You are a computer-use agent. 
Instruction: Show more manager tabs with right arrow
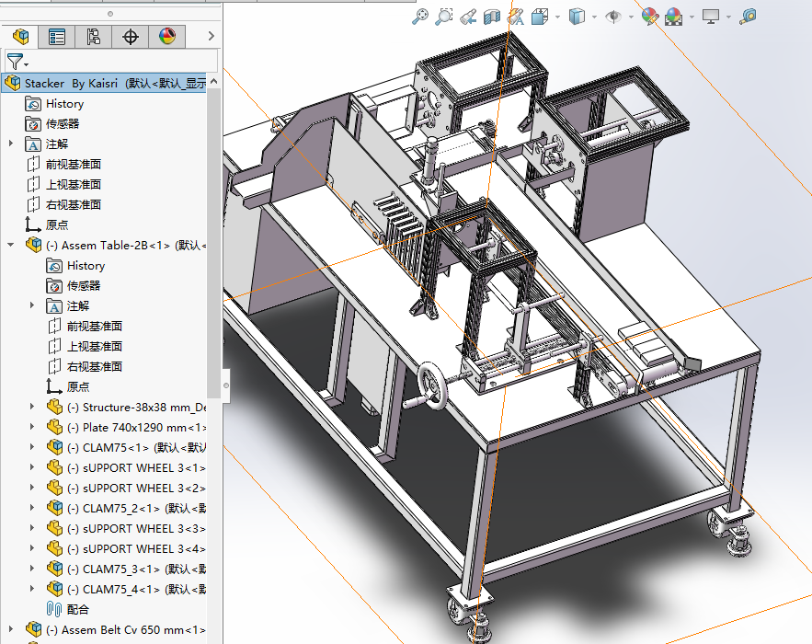pyautogui.click(x=212, y=37)
